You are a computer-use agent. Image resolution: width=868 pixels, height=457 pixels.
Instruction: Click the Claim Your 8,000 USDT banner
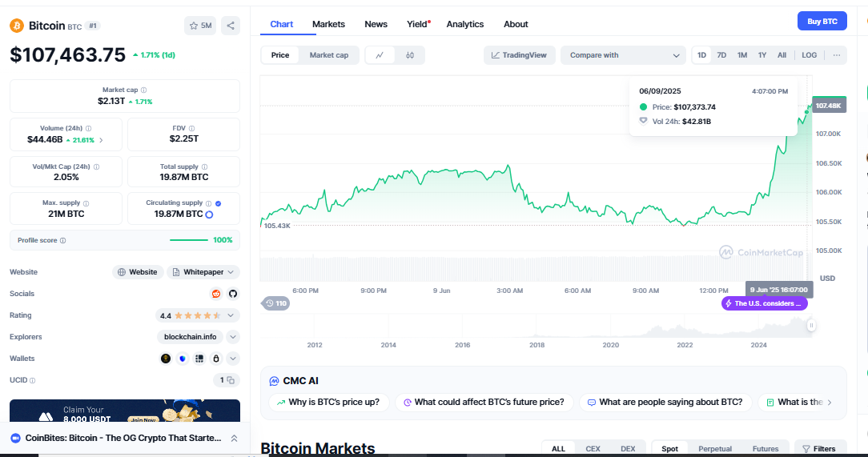pos(125,411)
